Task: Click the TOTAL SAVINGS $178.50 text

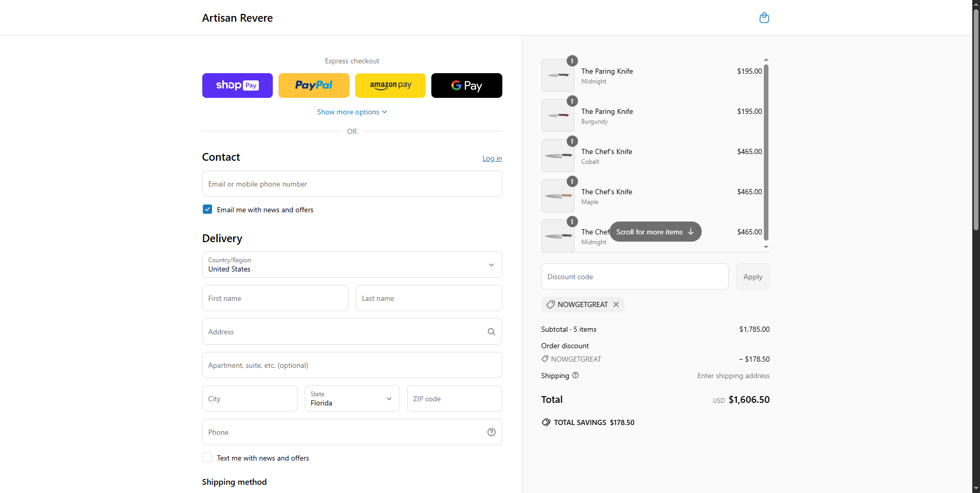Action: 594,422
